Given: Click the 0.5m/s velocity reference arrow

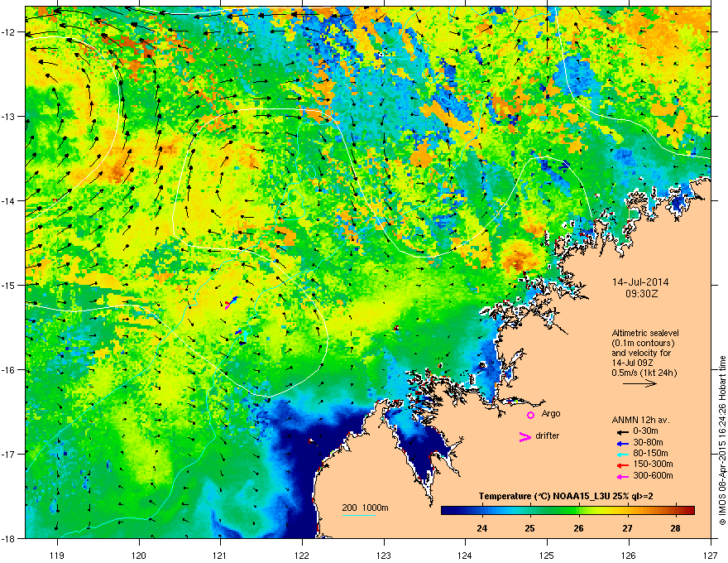Looking at the screenshot, I should click(x=639, y=383).
